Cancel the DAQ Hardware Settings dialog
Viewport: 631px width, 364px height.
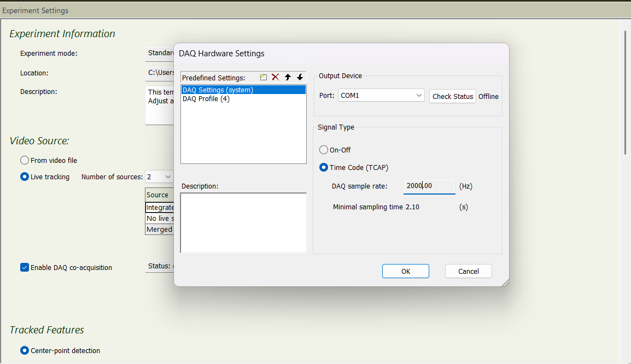tap(468, 271)
